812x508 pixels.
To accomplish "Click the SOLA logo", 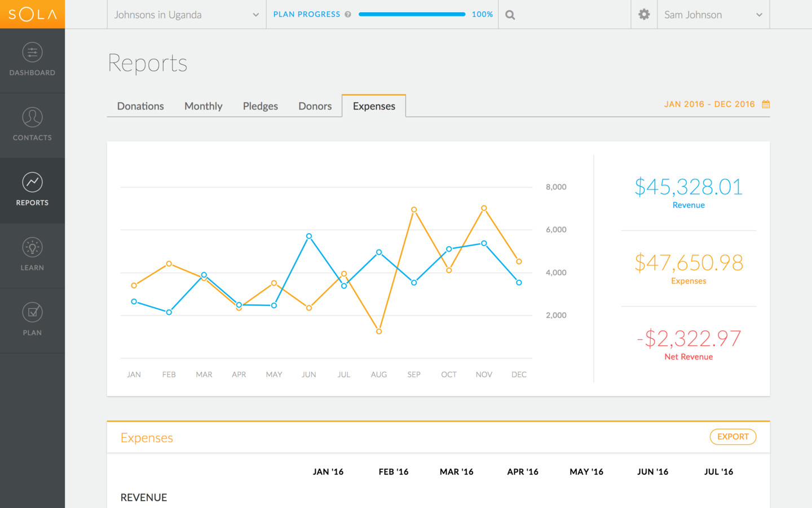I will [x=32, y=14].
